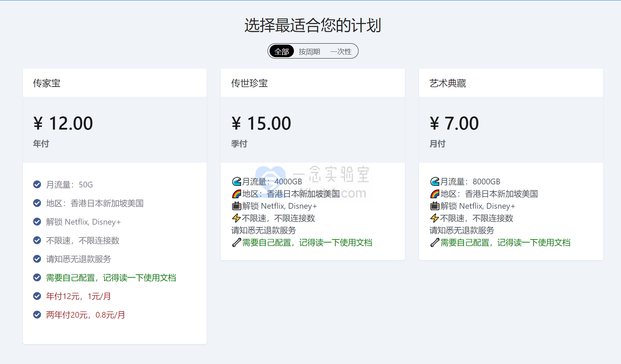Click the 两年付20元，0.8元/月 text
This screenshot has width=621, height=364.
86,315
